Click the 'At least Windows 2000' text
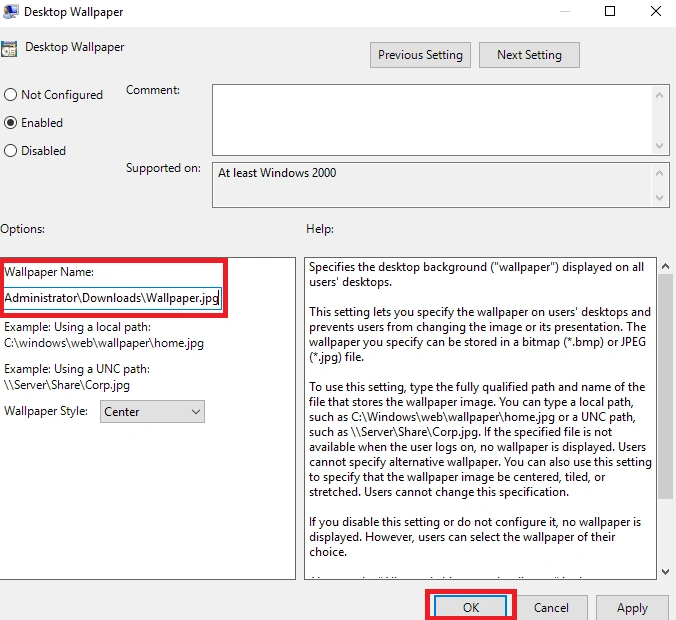Image resolution: width=676 pixels, height=620 pixels. [277, 173]
